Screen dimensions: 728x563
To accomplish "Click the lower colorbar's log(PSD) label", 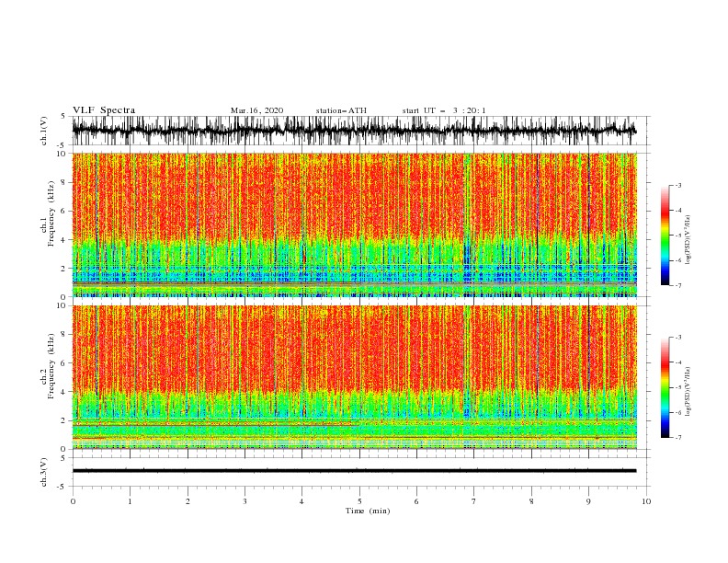I will click(x=688, y=391).
